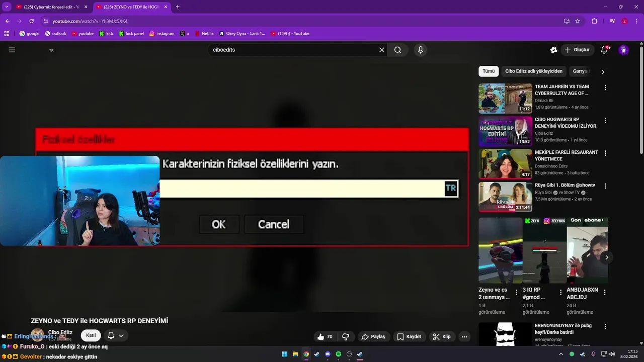The image size is (644, 362).
Task: Click the sparkle icon beside Oluştur
Action: click(x=553, y=50)
